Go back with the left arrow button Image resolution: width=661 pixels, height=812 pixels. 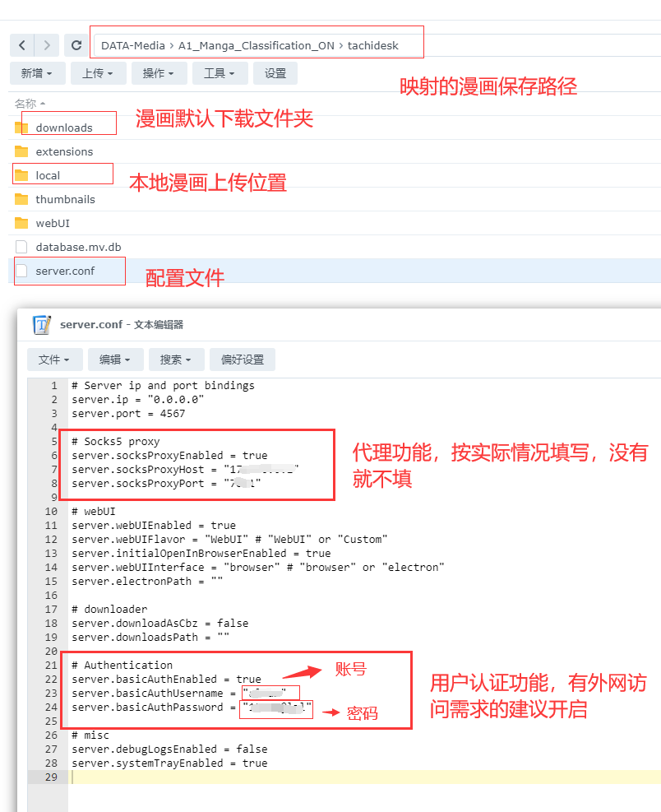click(x=21, y=45)
